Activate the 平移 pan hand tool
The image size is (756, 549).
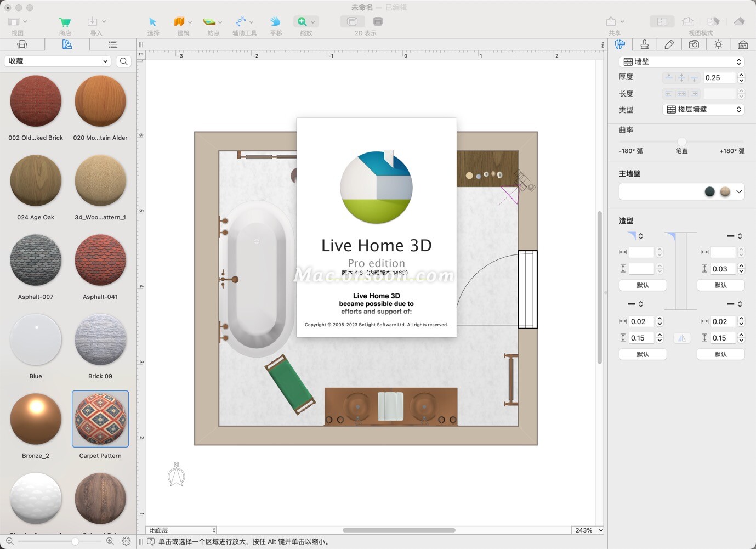click(x=275, y=22)
